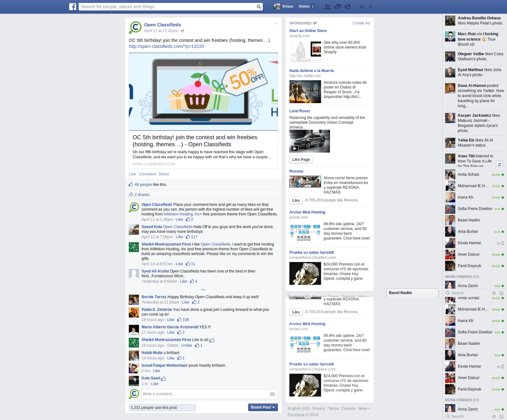
Task: Click Create Ad link
Action: (361, 23)
